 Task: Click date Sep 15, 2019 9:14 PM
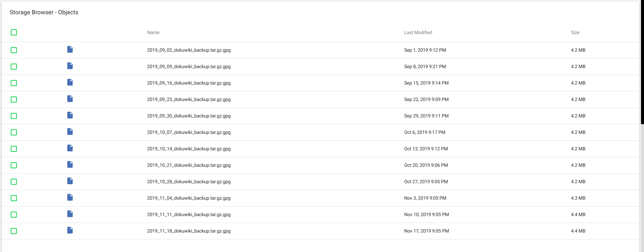[x=426, y=83]
